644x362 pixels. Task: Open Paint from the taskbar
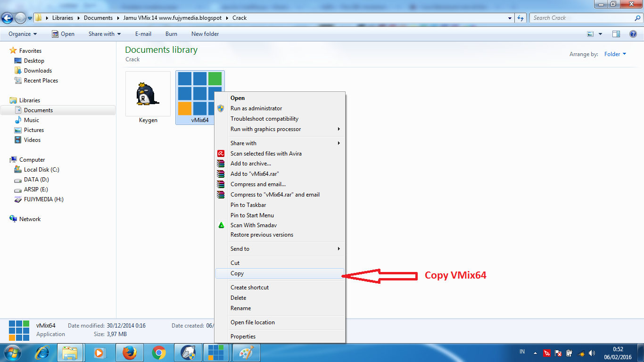[246, 352]
